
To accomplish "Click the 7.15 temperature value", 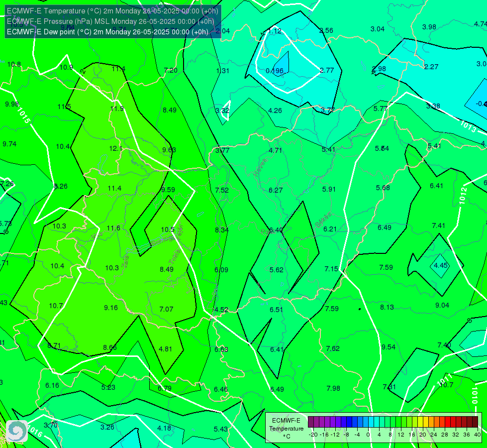I will tap(331, 269).
